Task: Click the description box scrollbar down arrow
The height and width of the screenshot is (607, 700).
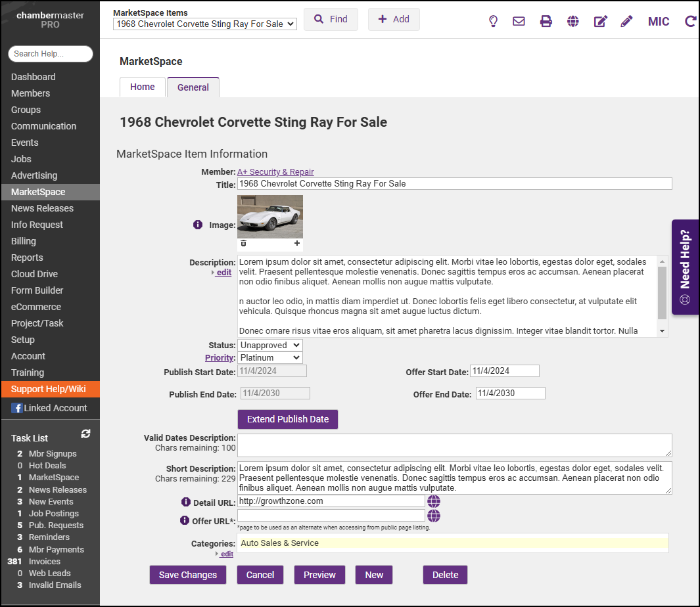Action: point(662,331)
